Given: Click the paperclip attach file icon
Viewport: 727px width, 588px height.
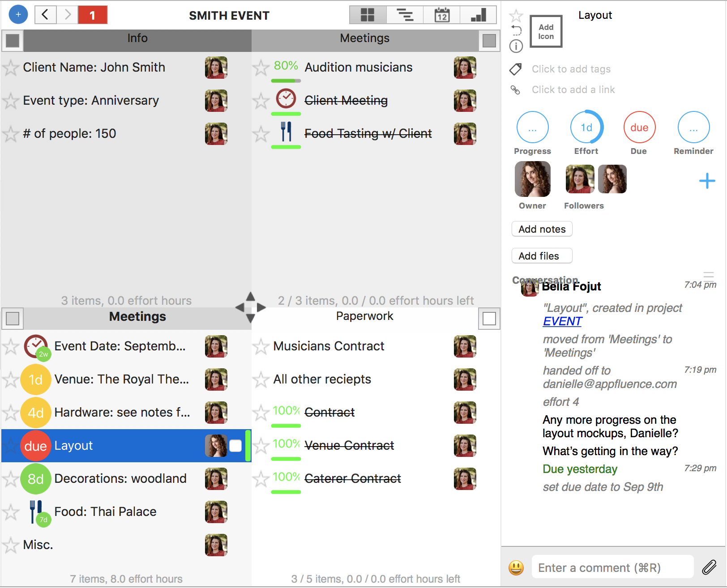Looking at the screenshot, I should [x=709, y=567].
